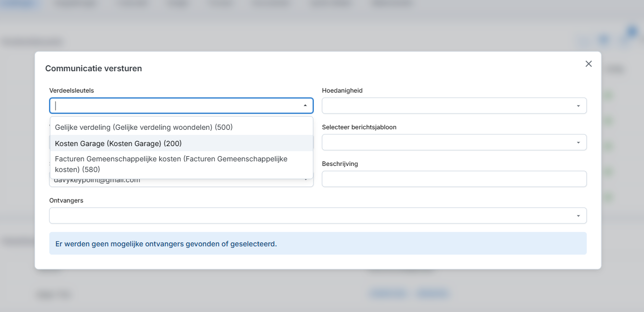Click the Beschrijving field label
The image size is (644, 312).
pyautogui.click(x=340, y=164)
